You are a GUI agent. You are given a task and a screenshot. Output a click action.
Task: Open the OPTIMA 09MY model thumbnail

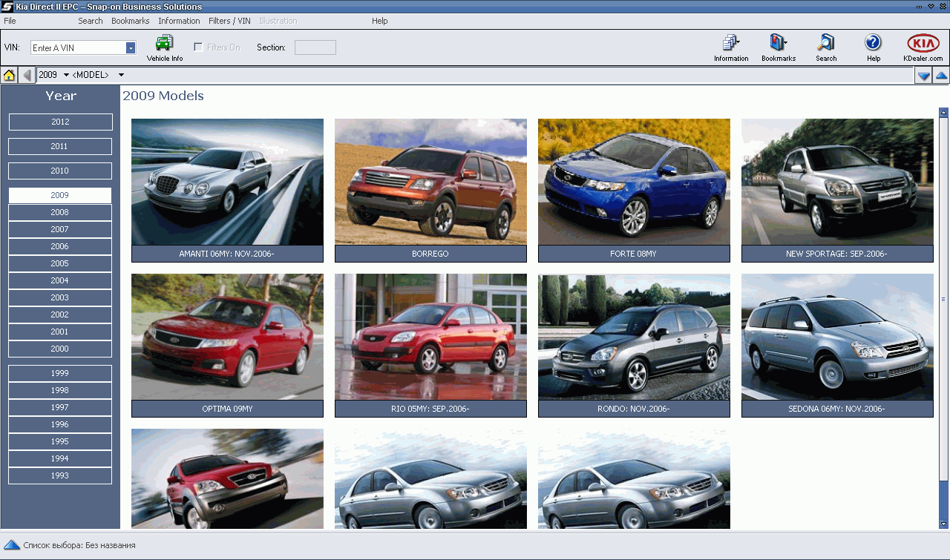click(x=227, y=337)
